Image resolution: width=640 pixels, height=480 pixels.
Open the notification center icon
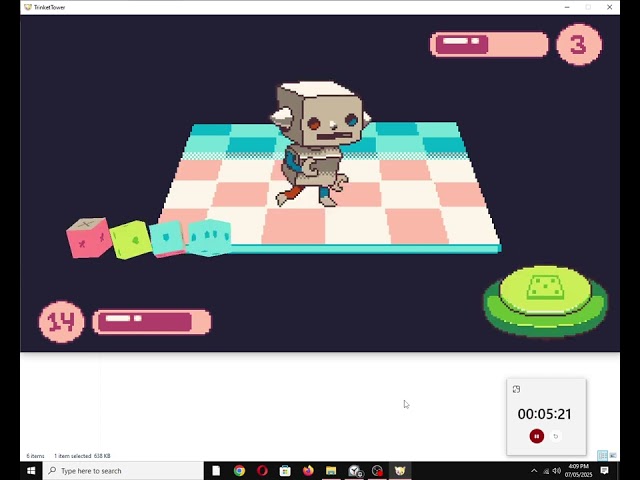604,471
